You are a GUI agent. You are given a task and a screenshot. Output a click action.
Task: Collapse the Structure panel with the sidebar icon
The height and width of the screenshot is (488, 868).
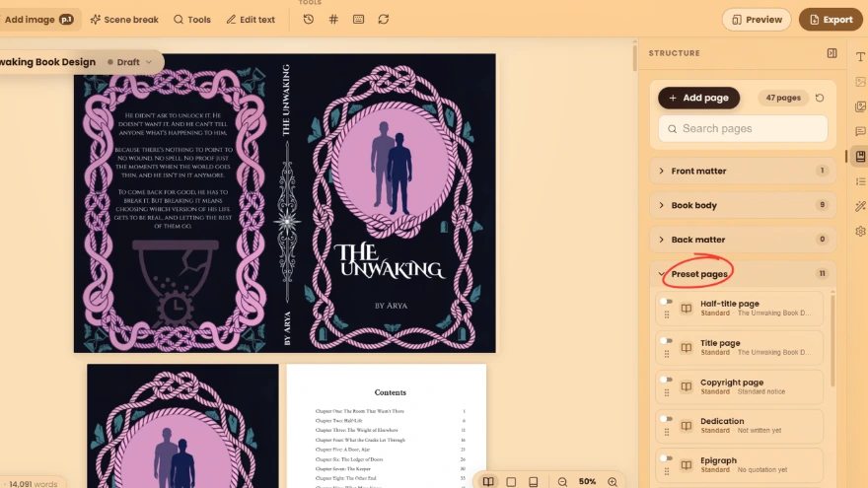832,53
